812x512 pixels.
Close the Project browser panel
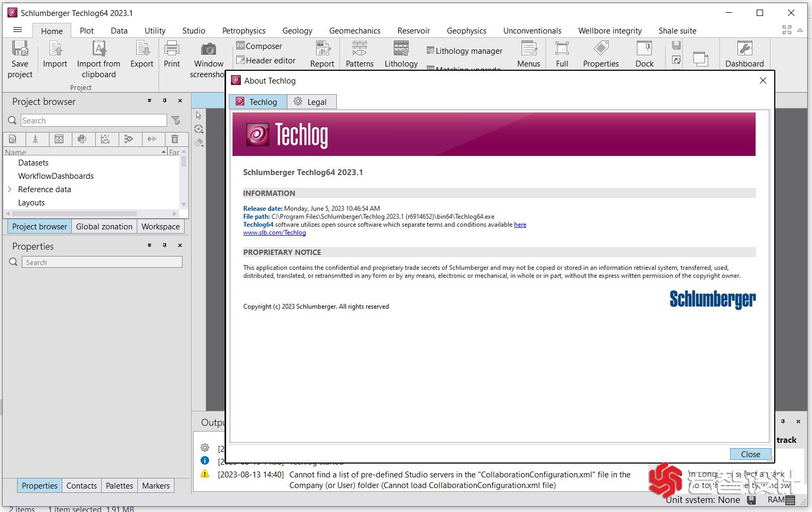[180, 101]
